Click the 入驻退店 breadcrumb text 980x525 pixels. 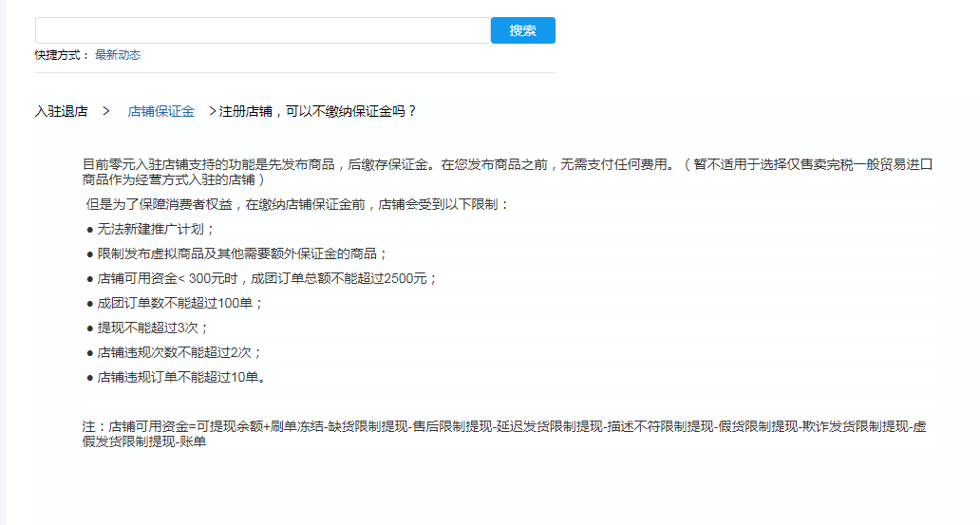61,111
